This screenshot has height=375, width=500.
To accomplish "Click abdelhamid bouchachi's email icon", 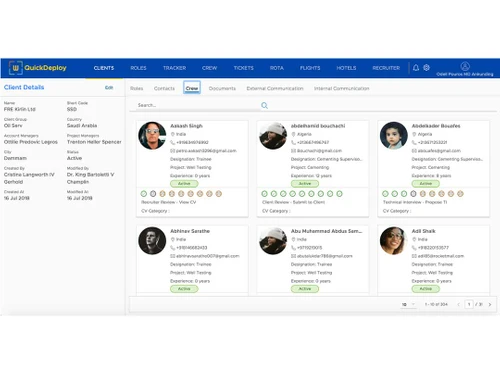I will [x=293, y=151].
